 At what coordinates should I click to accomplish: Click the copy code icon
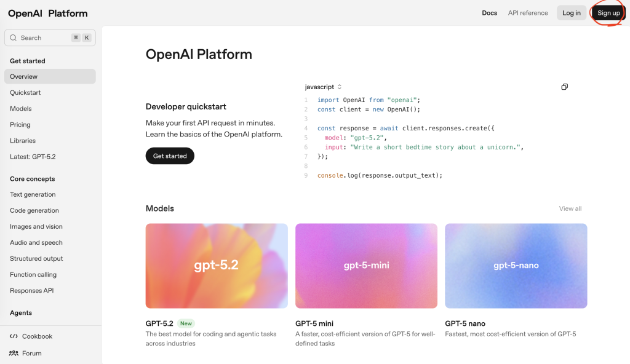(x=564, y=87)
